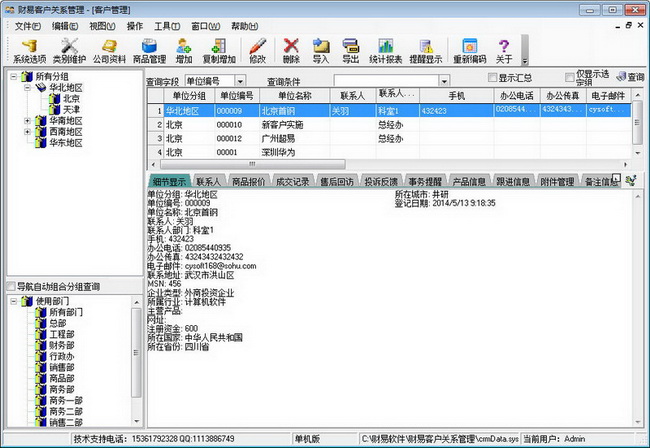Switch to 跟进信息 tab
650x448 pixels.
(513, 181)
